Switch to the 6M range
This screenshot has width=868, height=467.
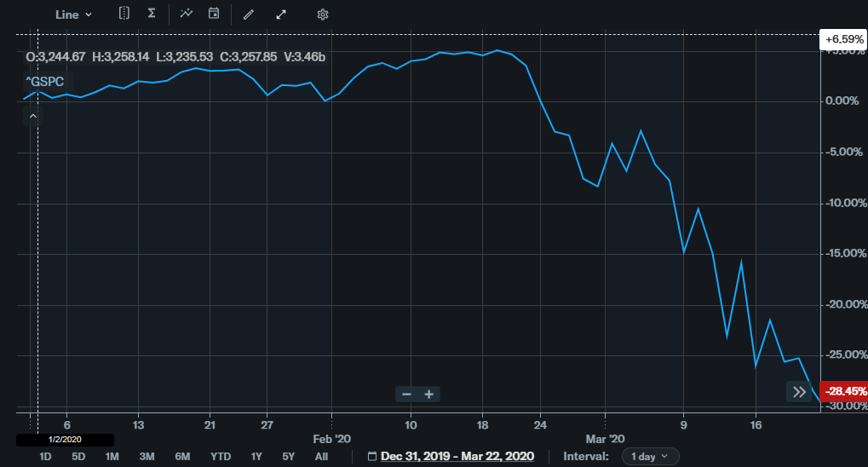click(182, 457)
